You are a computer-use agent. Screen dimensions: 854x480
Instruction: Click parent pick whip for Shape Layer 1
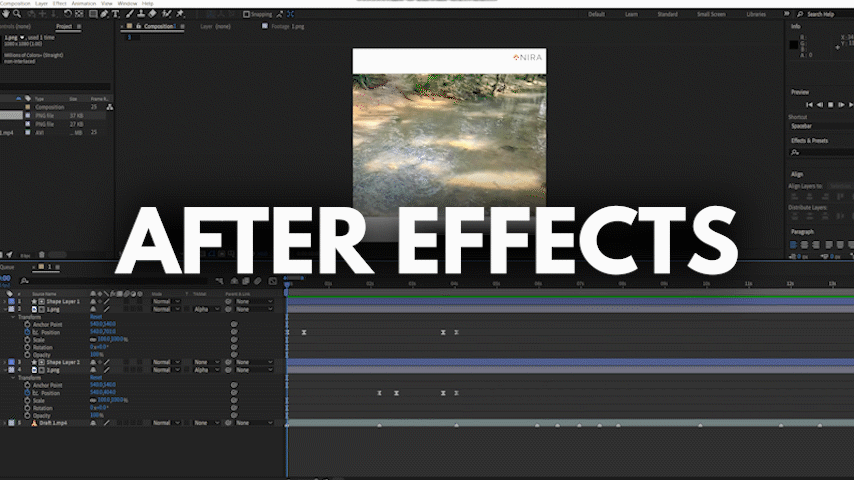point(229,301)
